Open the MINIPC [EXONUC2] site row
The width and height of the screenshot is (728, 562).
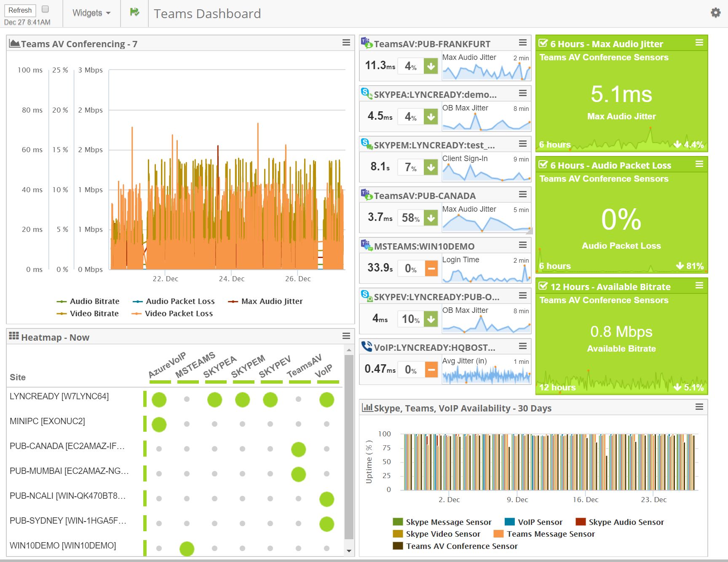pos(47,421)
